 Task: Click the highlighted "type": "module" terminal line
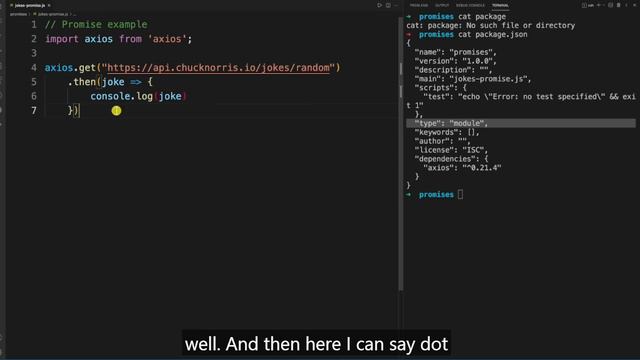[x=521, y=123]
